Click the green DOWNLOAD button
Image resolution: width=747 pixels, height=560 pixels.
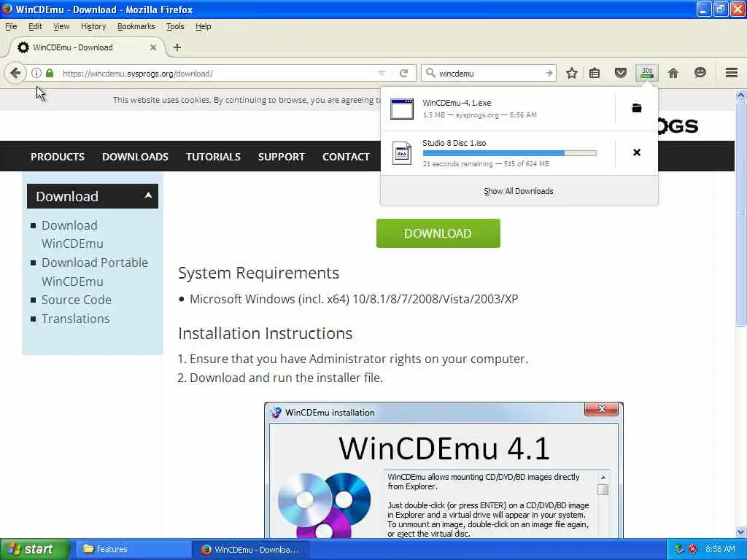tap(438, 233)
